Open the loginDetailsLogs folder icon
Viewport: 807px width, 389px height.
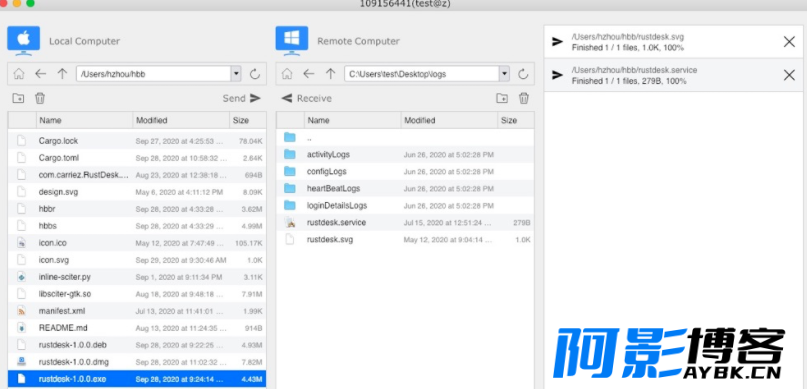(x=290, y=205)
